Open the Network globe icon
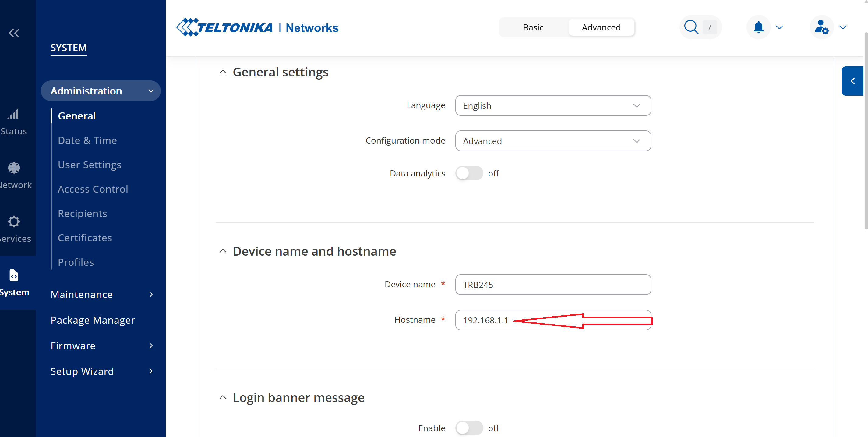This screenshot has height=437, width=868. 14,168
